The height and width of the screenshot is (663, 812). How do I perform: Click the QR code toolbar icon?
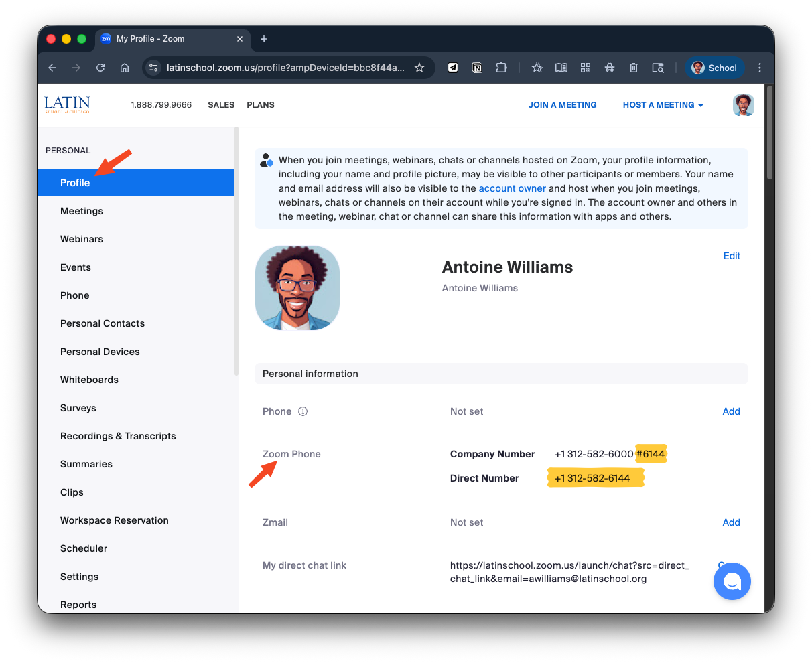point(586,68)
